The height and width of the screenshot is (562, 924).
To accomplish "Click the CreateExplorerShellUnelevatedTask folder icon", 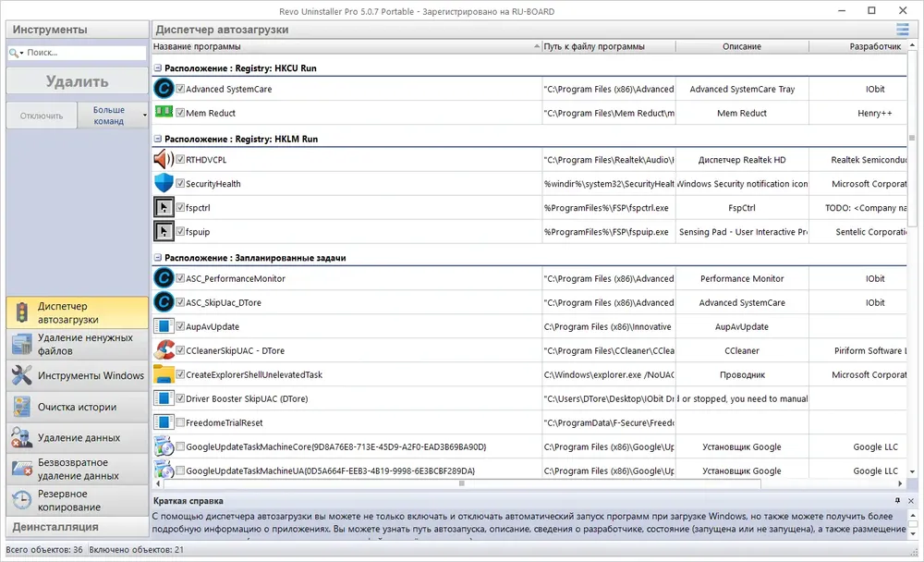I will pyautogui.click(x=164, y=374).
